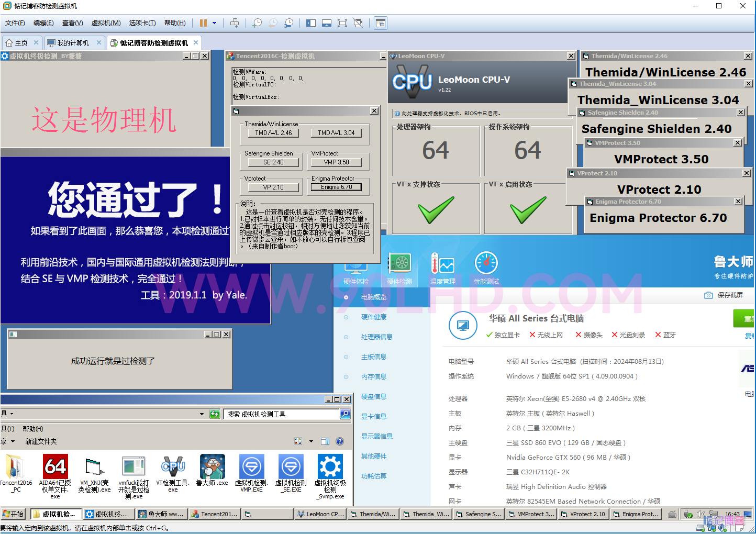This screenshot has height=534, width=756.
Task: Click the search magnifier button in Explorer
Action: pos(345,414)
